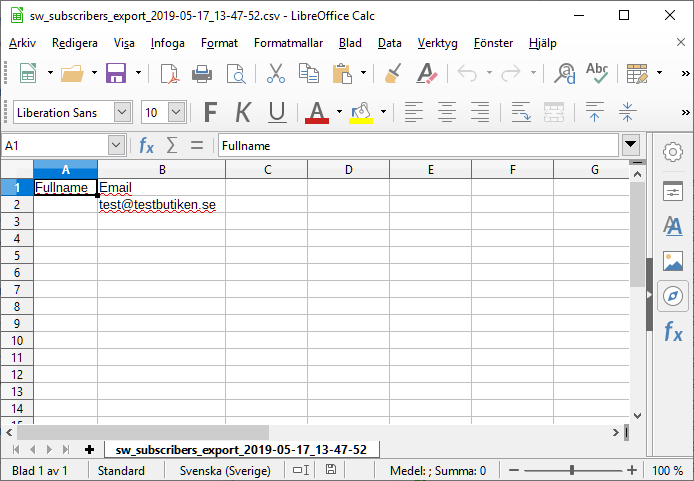Expand the Save dropdown arrow
The width and height of the screenshot is (694, 481).
click(138, 73)
